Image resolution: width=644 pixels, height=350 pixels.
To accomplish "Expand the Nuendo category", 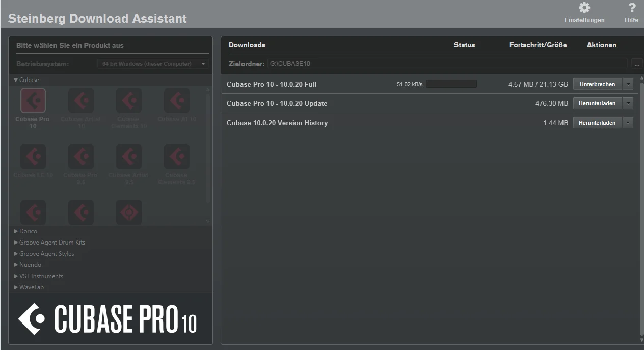I will [x=16, y=265].
